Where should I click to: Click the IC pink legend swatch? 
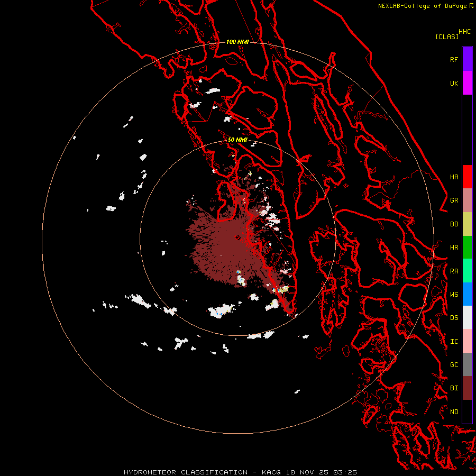click(467, 341)
